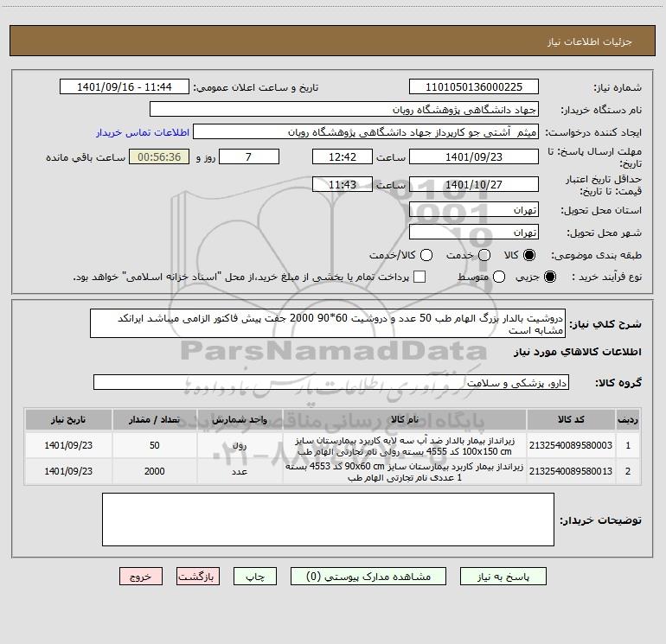Click the جزئیات اطلاعات نیاز page header
This screenshot has height=644, width=666.
[590, 41]
